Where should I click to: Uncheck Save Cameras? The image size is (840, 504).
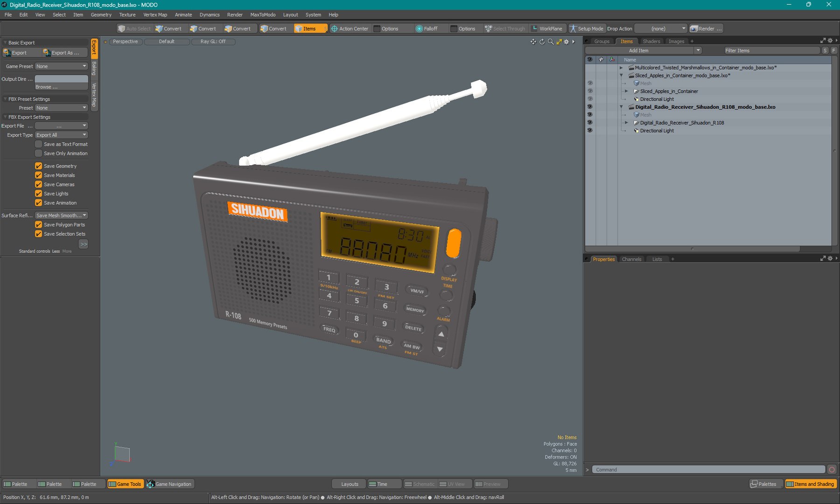tap(39, 184)
